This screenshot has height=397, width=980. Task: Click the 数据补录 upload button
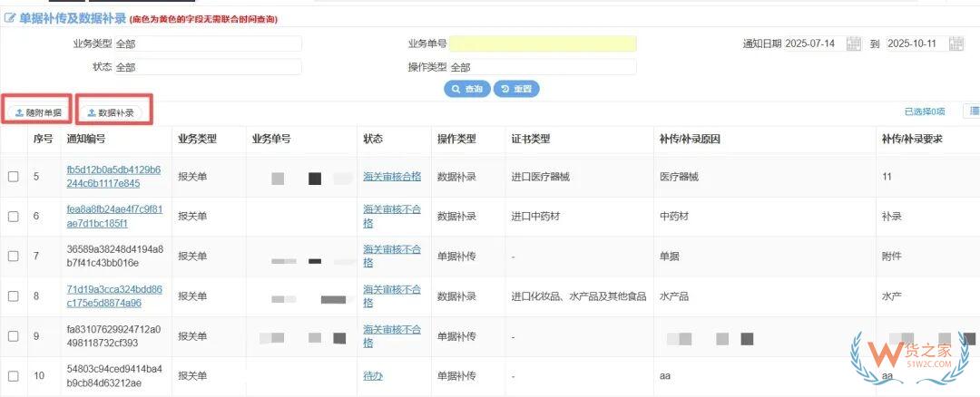(112, 113)
